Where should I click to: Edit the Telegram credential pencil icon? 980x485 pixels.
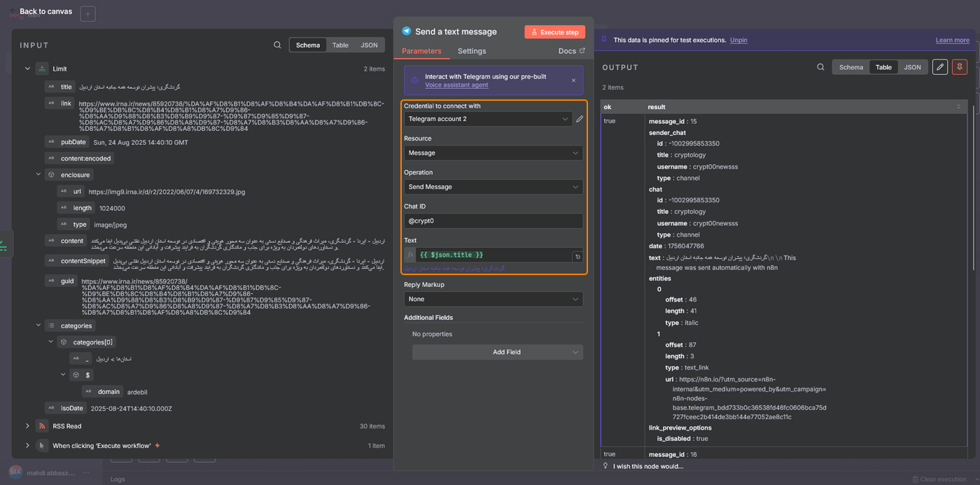point(580,120)
